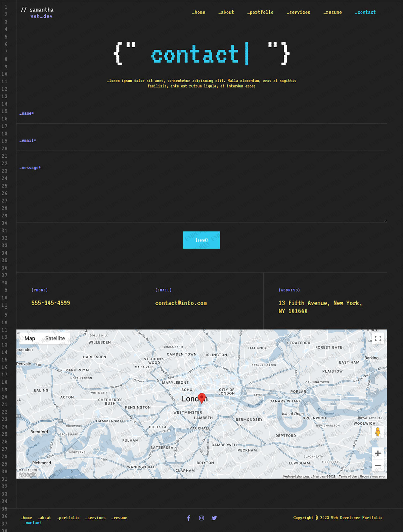The image size is (403, 532).
Task: Click the samantha web_dev logo
Action: pyautogui.click(x=37, y=12)
